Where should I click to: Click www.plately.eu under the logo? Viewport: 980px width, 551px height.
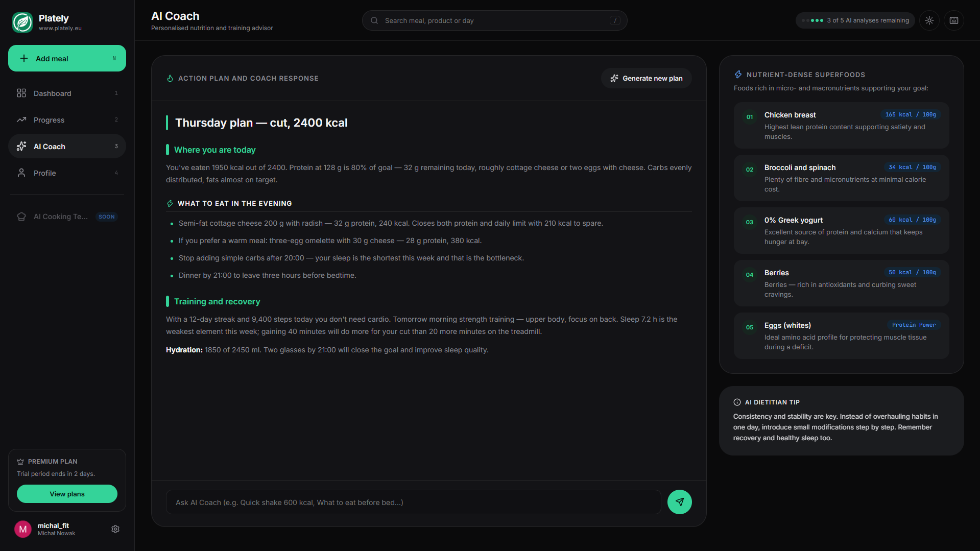(60, 28)
